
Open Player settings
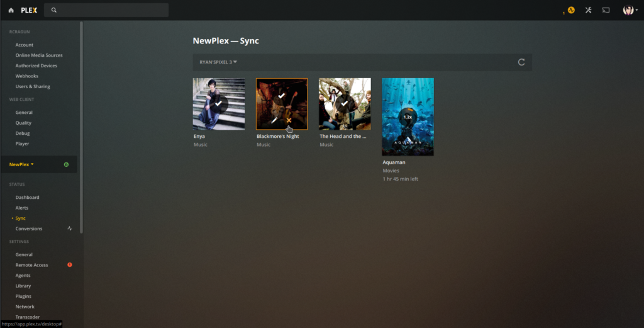click(22, 144)
